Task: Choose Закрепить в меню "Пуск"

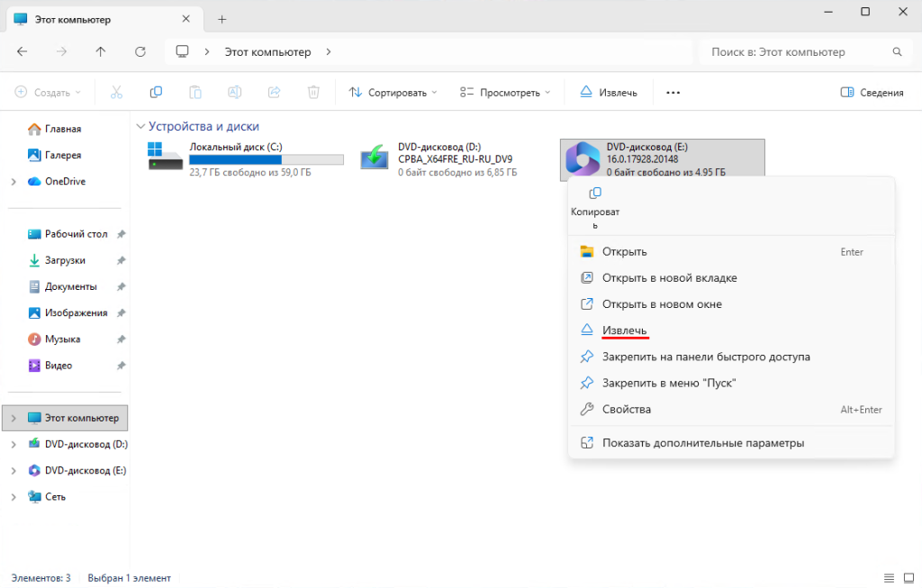Action: tap(731, 383)
